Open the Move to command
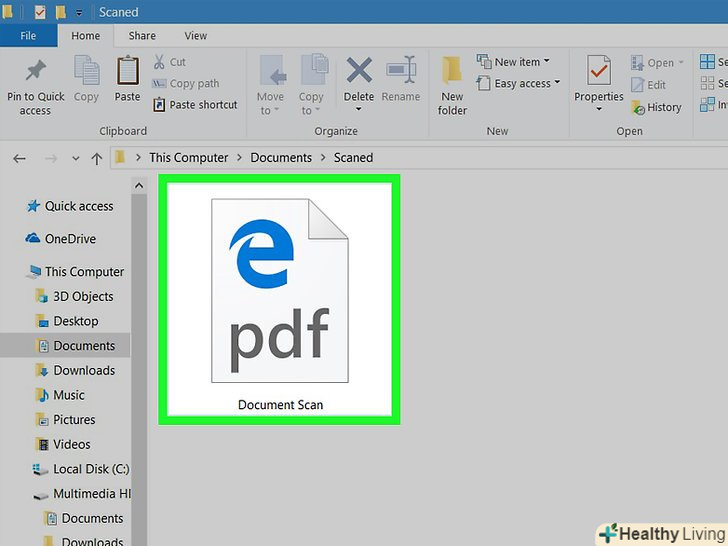This screenshot has height=546, width=728. tap(270, 85)
